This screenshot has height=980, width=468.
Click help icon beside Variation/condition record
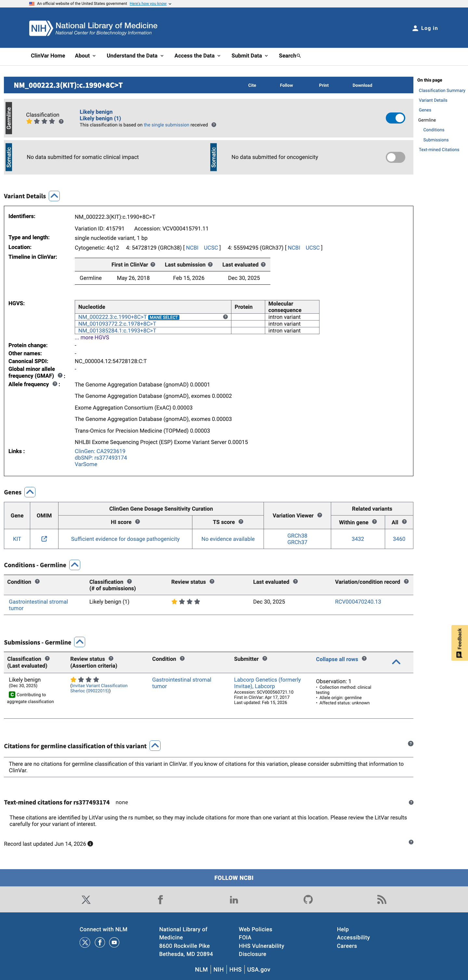point(406,581)
